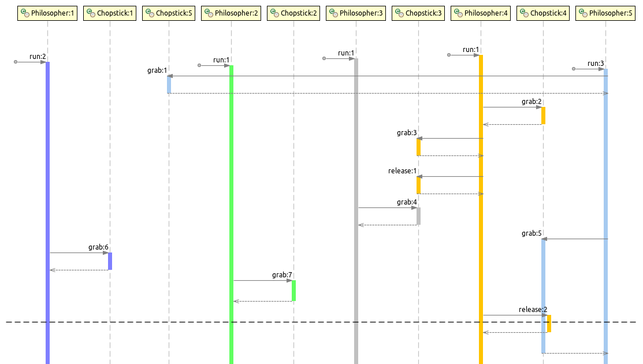Click the object icon in Philosopher:1 header
Image resolution: width=643 pixels, height=364 pixels.
coord(25,13)
